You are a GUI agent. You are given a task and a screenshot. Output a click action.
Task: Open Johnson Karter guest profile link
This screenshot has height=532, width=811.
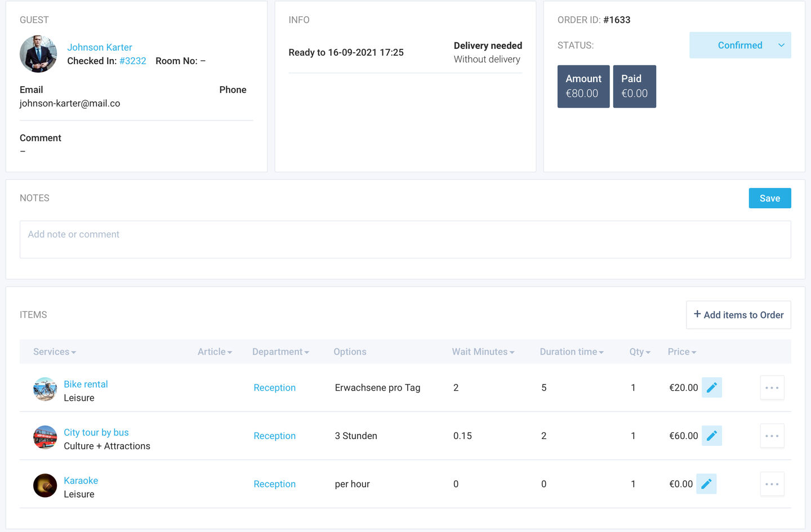tap(100, 47)
